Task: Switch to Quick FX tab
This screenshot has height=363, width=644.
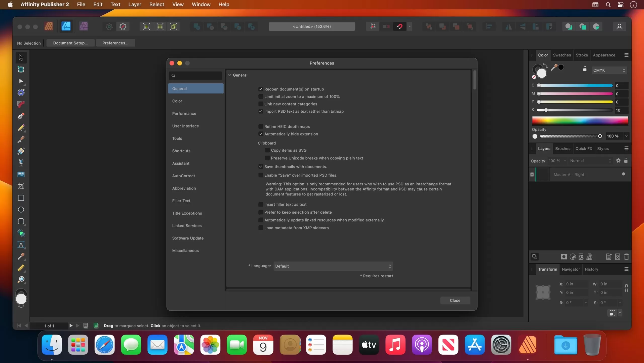Action: pos(583,148)
